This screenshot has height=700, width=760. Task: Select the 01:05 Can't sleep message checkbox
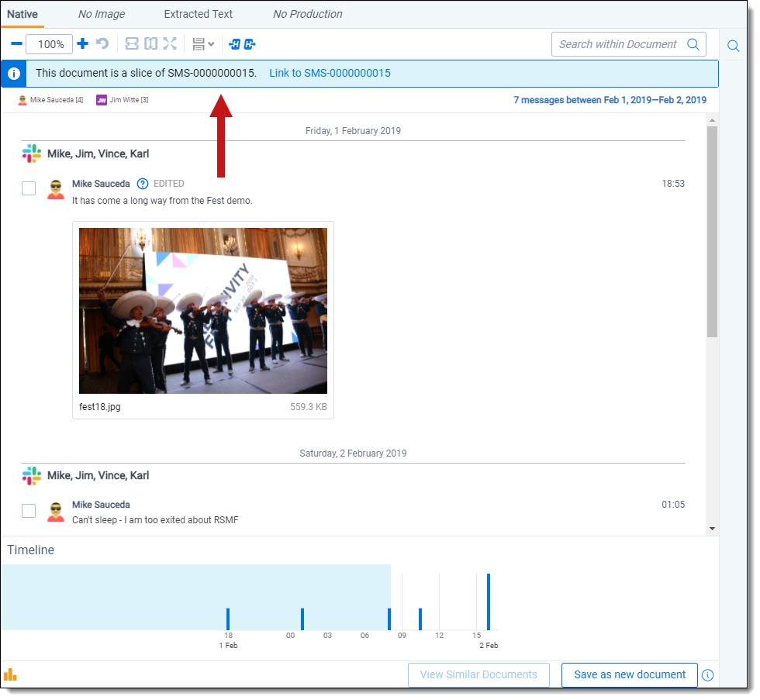(x=29, y=510)
